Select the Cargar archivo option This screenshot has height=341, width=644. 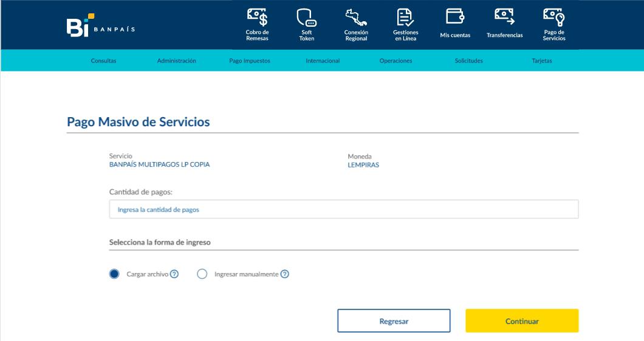(114, 274)
